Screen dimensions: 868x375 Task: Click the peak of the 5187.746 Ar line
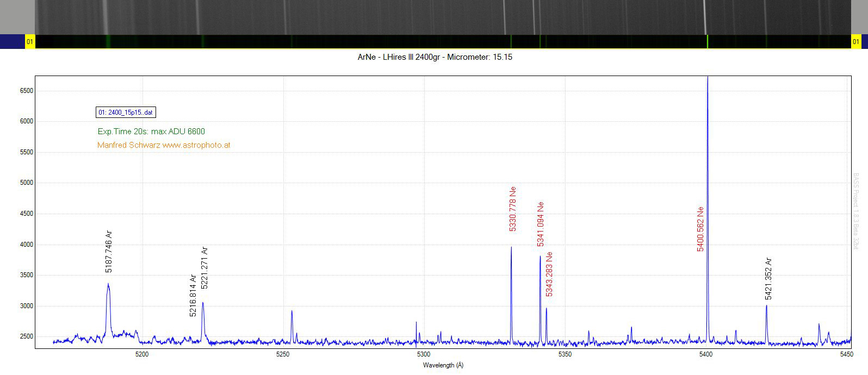(x=108, y=284)
